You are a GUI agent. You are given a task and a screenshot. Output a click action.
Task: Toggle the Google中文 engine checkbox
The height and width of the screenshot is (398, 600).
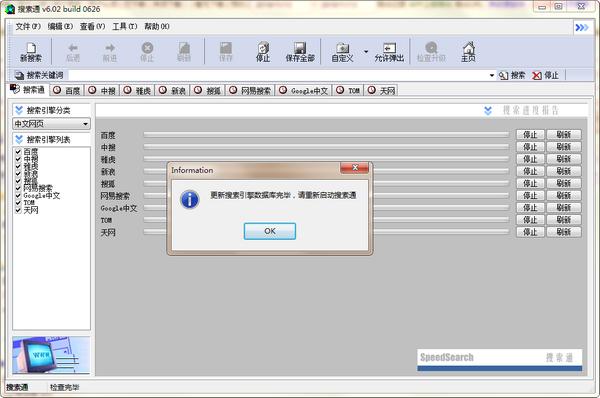[18, 196]
